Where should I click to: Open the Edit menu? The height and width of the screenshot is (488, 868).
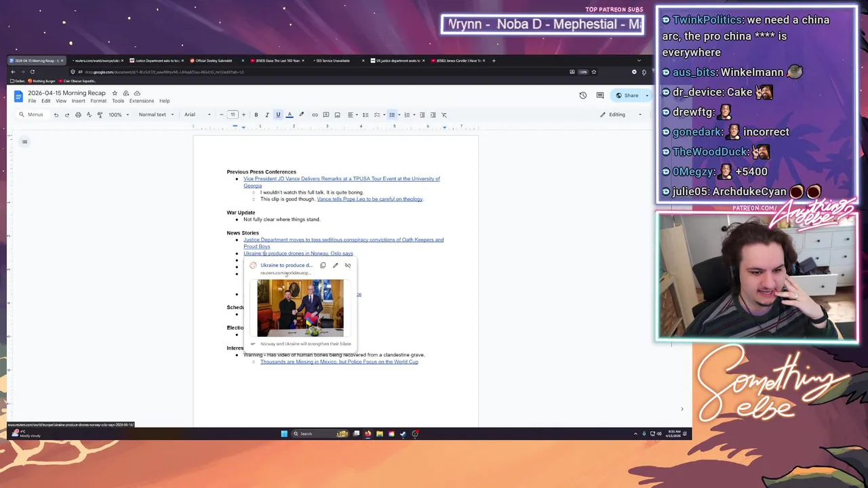coord(46,101)
